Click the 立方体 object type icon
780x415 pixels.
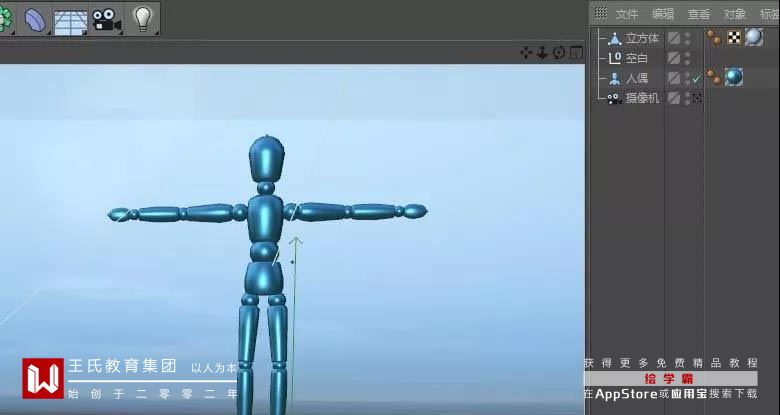pyautogui.click(x=615, y=38)
